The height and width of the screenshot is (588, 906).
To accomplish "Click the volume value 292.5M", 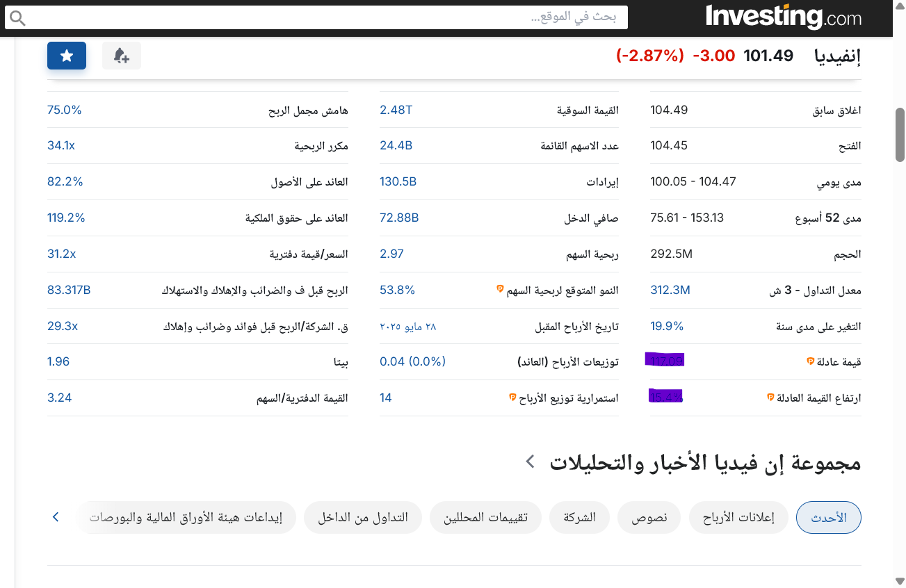I will (x=672, y=254).
